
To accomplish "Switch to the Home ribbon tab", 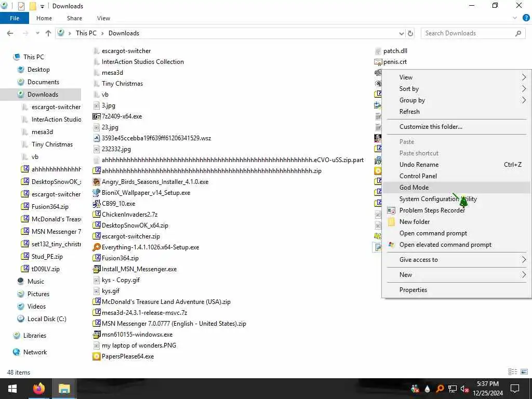I will tap(44, 18).
